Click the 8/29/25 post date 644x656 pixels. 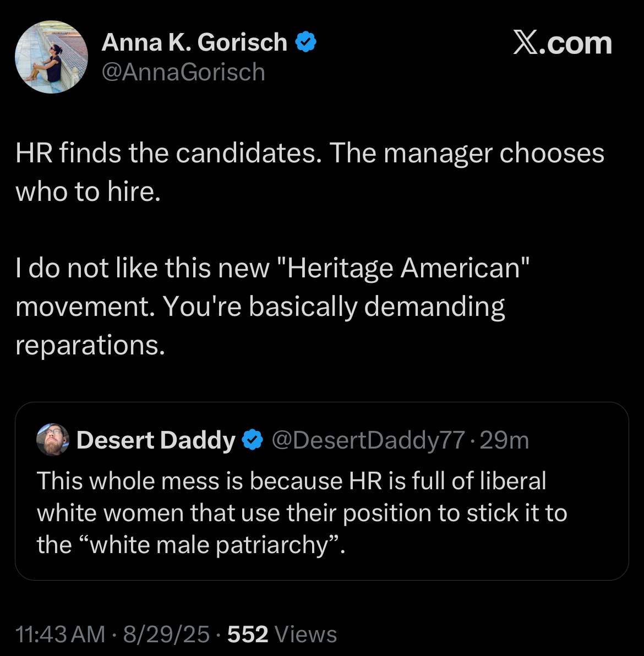(x=166, y=635)
